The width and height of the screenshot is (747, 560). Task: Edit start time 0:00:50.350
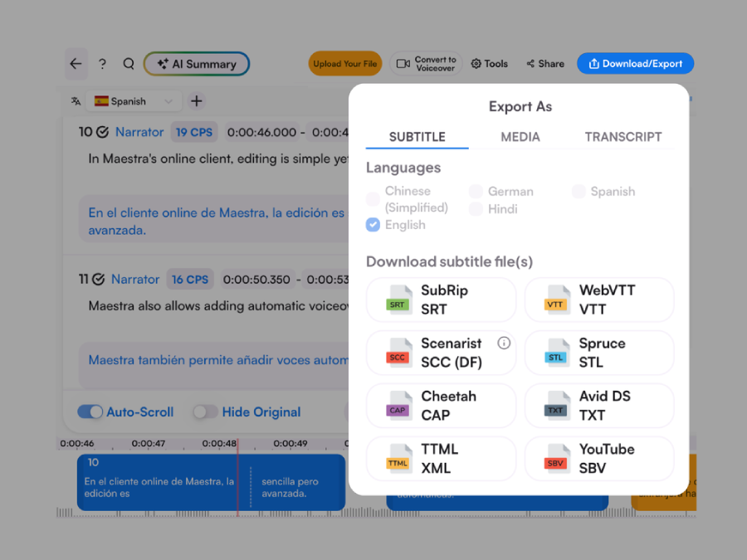pyautogui.click(x=256, y=279)
